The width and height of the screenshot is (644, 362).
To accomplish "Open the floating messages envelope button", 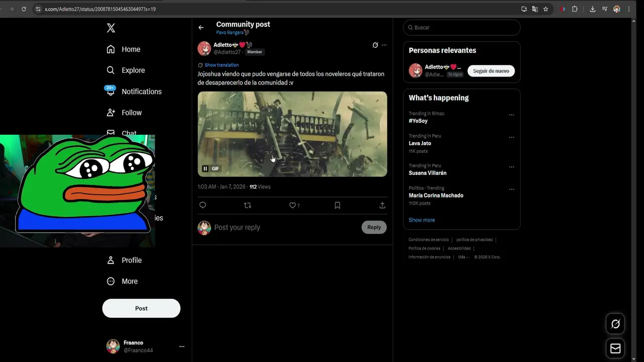I will tap(615, 348).
